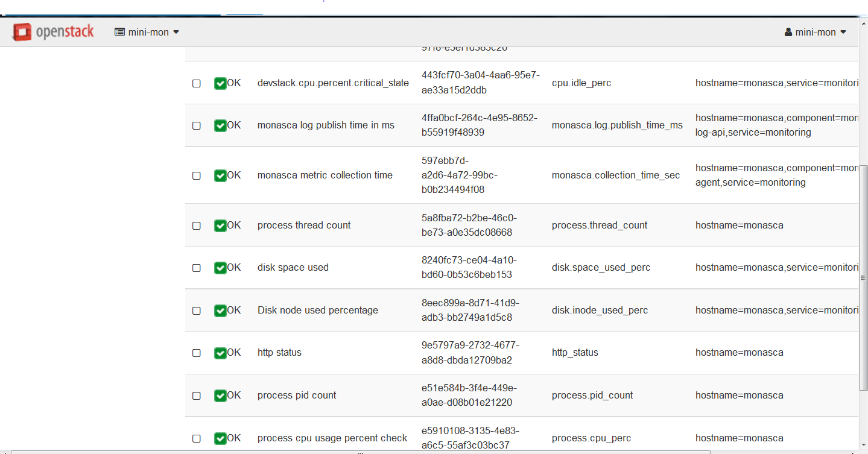Select checkbox for process cpu usage percent check
This screenshot has width=868, height=454.
[197, 439]
